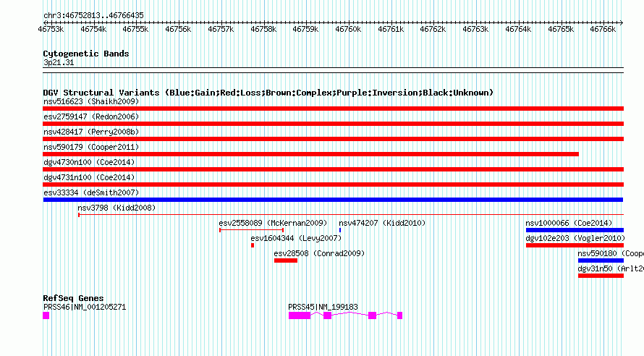The height and width of the screenshot is (356, 644).
Task: Click the 3p21.31 band label
Action: (x=59, y=62)
